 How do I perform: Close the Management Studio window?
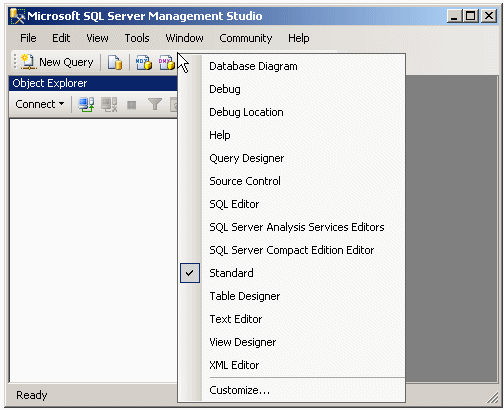pos(489,16)
